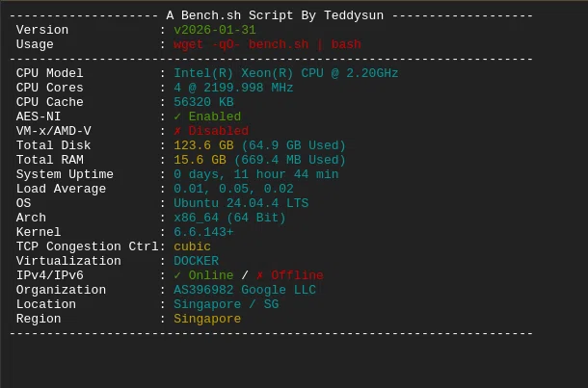
Task: Click the Intel Xeon CPU model text
Action: [285, 73]
